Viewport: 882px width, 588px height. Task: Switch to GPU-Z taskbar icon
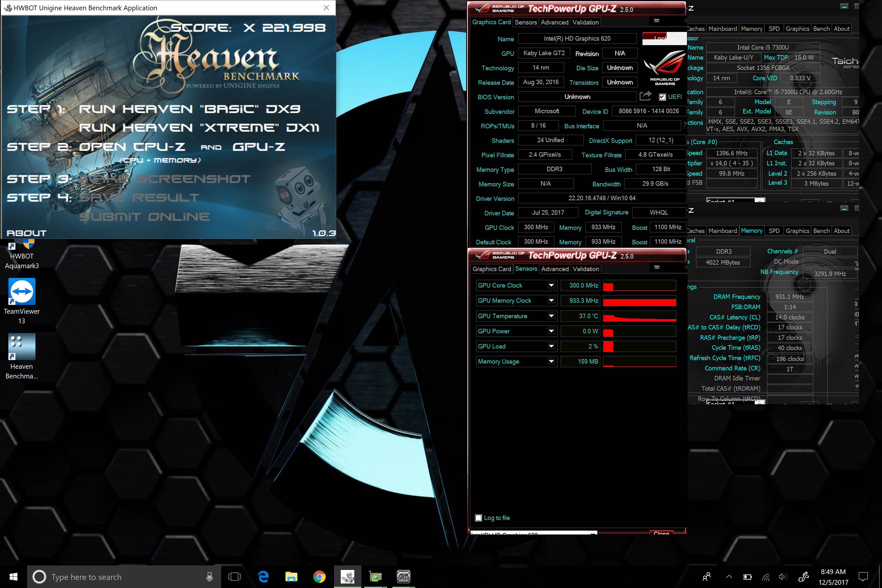[x=375, y=577]
